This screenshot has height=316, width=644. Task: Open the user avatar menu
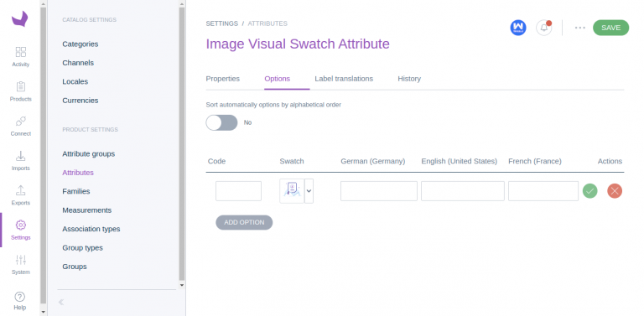tap(518, 28)
